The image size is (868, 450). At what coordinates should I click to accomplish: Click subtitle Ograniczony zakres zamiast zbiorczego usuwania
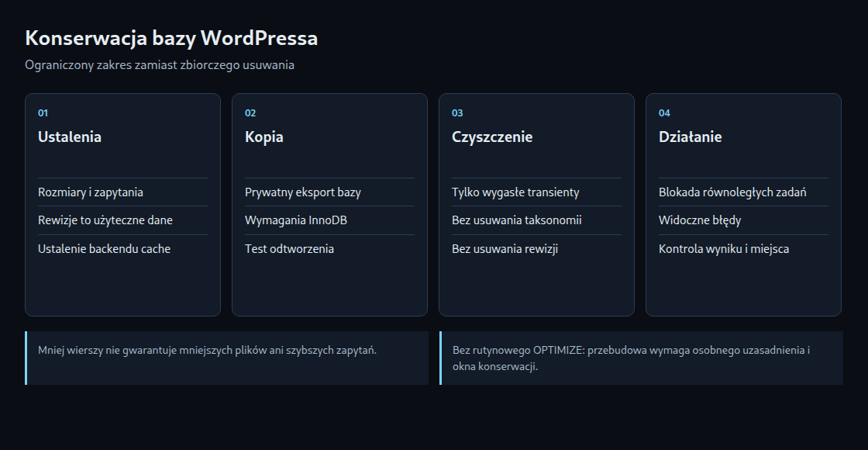(x=160, y=65)
